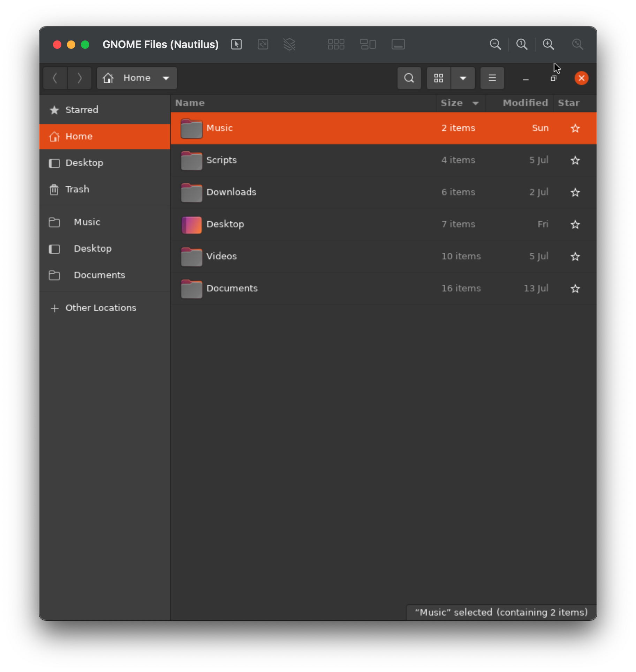This screenshot has height=672, width=636.
Task: Click the status bar Music selected message
Action: [x=501, y=612]
